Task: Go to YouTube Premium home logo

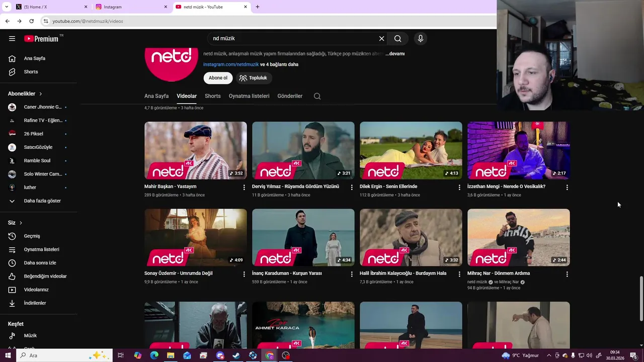Action: pyautogui.click(x=42, y=39)
